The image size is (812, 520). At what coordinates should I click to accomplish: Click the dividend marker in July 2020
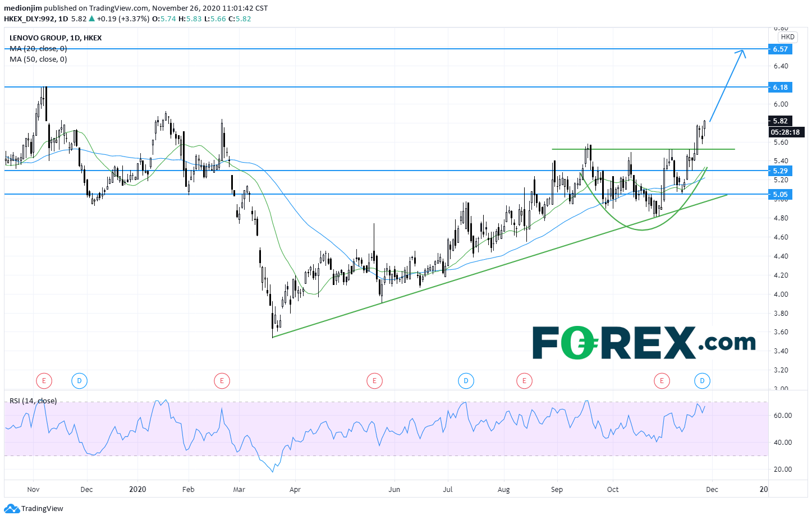click(x=466, y=381)
